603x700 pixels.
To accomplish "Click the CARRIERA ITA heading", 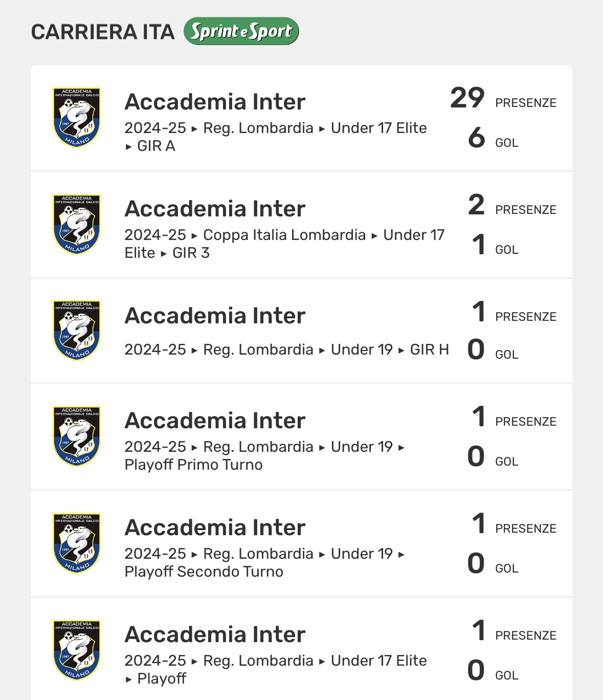I will 103,32.
